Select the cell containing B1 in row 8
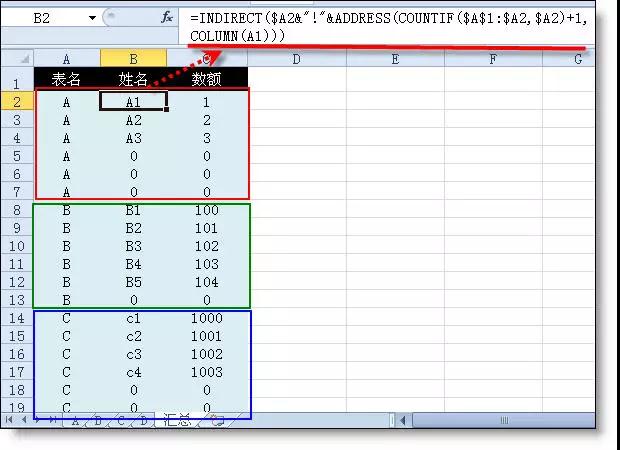Viewport: 620px width, 450px height. [133, 210]
